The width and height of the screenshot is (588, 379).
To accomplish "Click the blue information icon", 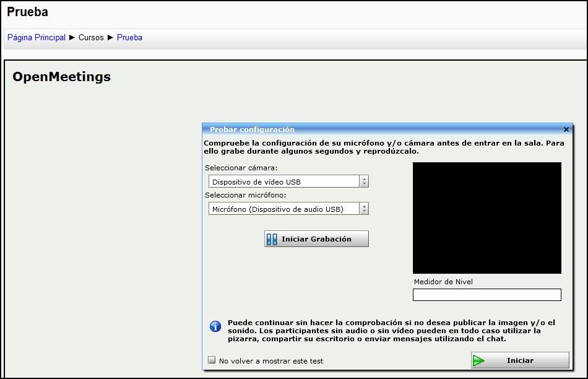I will click(215, 326).
